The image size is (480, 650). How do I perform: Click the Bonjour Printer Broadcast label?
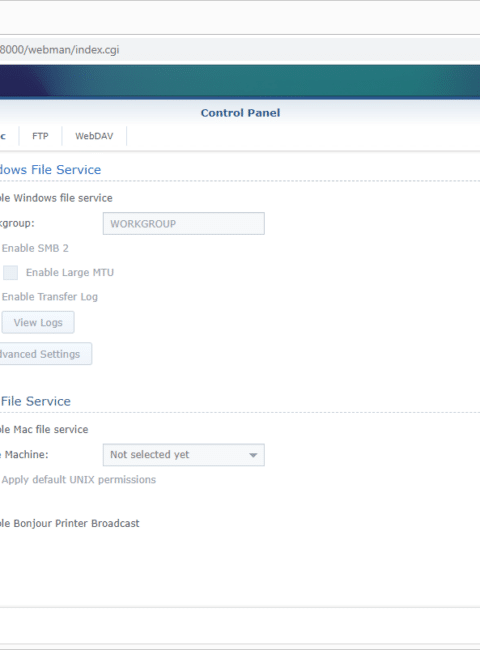(70, 523)
